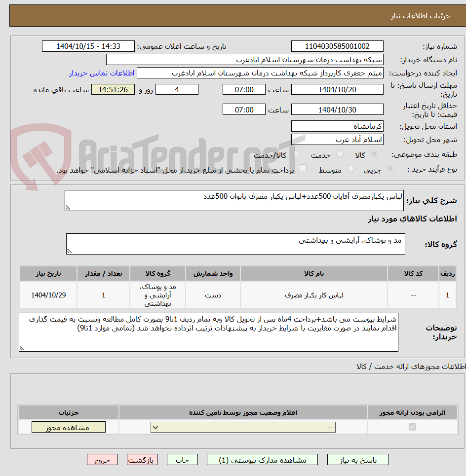Click the ردیف column header
The height and width of the screenshot is (476, 466).
[447, 274]
